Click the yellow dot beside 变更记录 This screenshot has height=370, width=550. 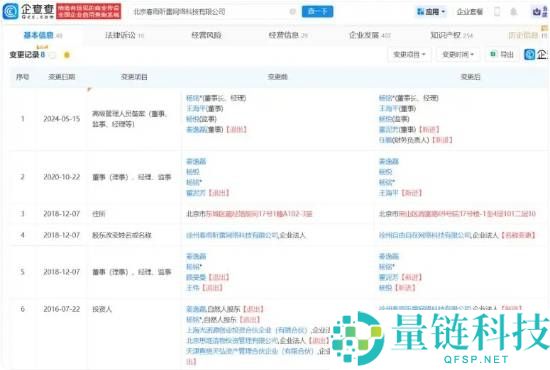coord(67,55)
